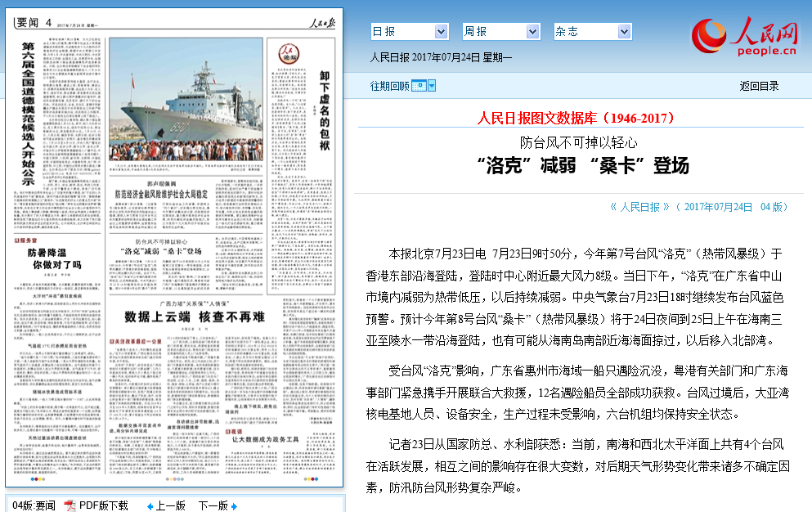Click the 《人民日报》 source link

(639, 207)
